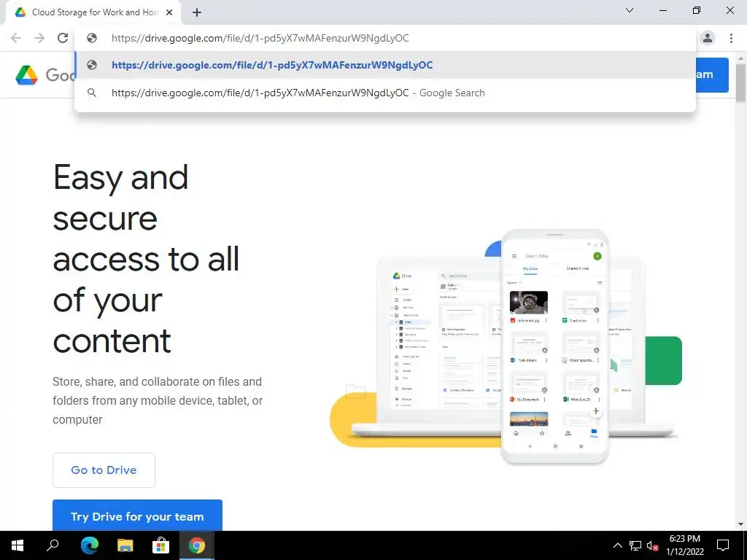The height and width of the screenshot is (560, 747).
Task: Click the blue button in the page header
Action: point(712,75)
